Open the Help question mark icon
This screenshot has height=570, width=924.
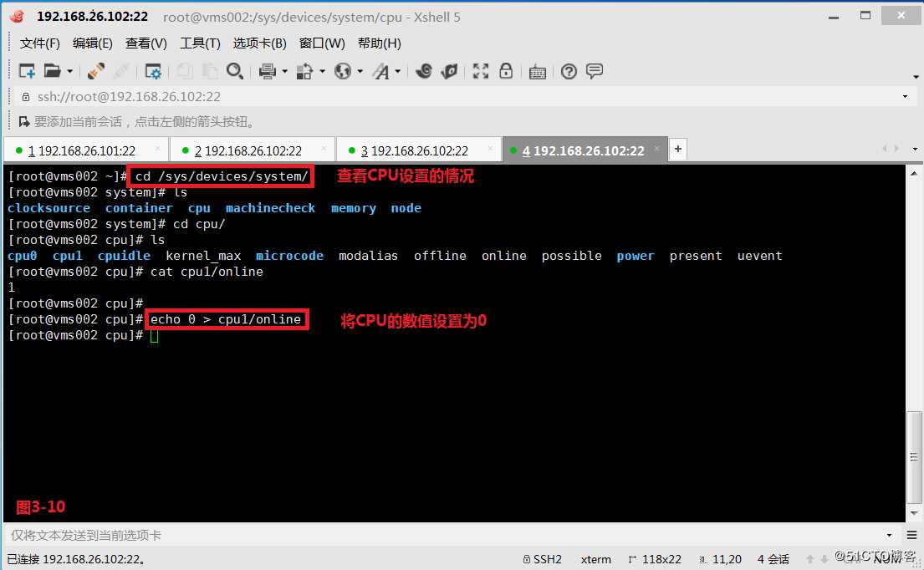[569, 72]
